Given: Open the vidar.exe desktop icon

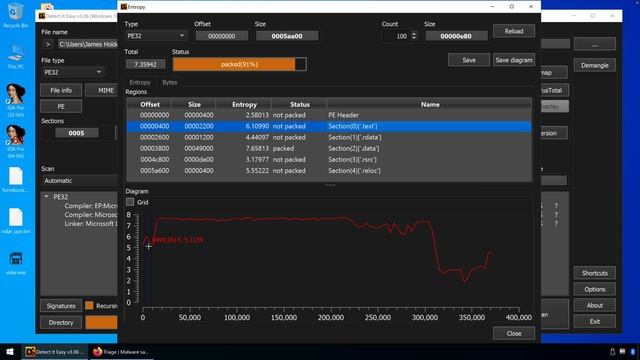Looking at the screenshot, I should [x=16, y=262].
